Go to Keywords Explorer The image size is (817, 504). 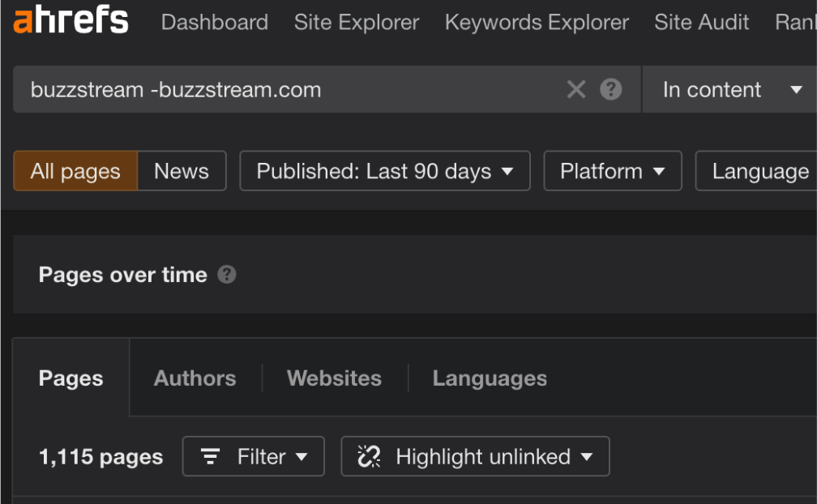537,22
